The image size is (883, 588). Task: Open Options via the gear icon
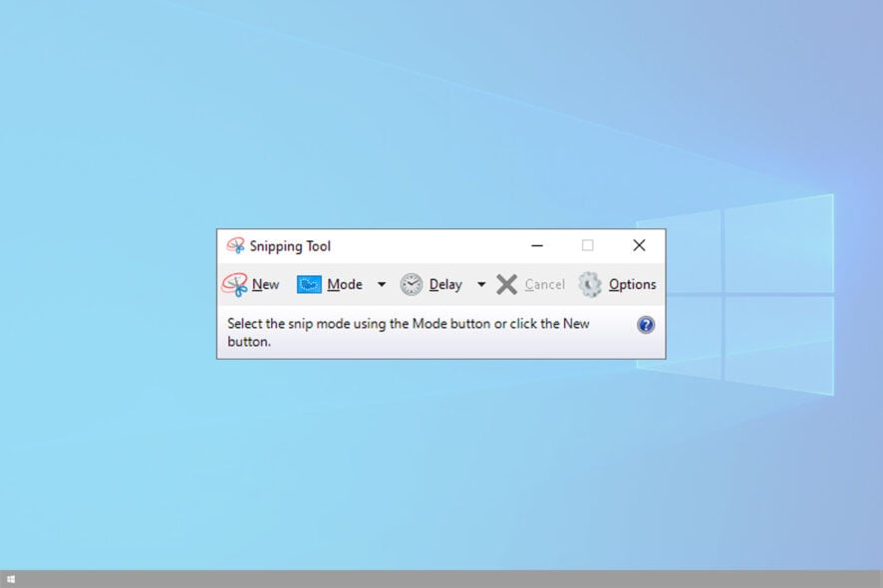[x=590, y=284]
